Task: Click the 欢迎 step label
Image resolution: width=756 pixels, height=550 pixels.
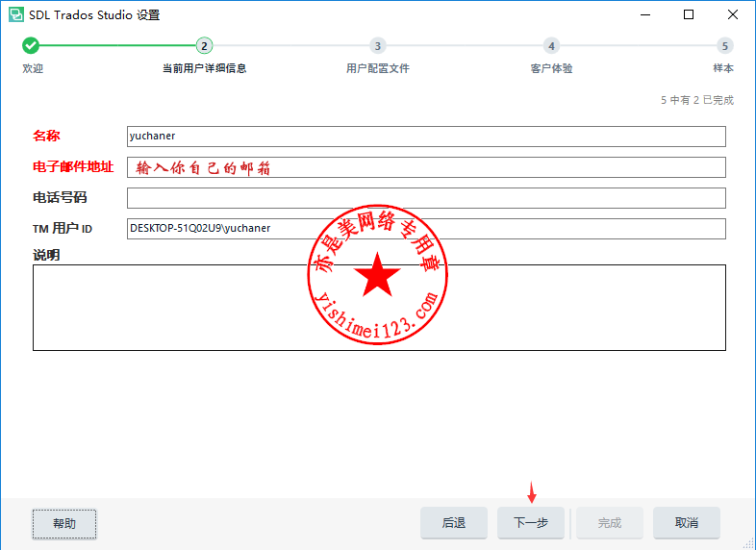Action: (33, 68)
